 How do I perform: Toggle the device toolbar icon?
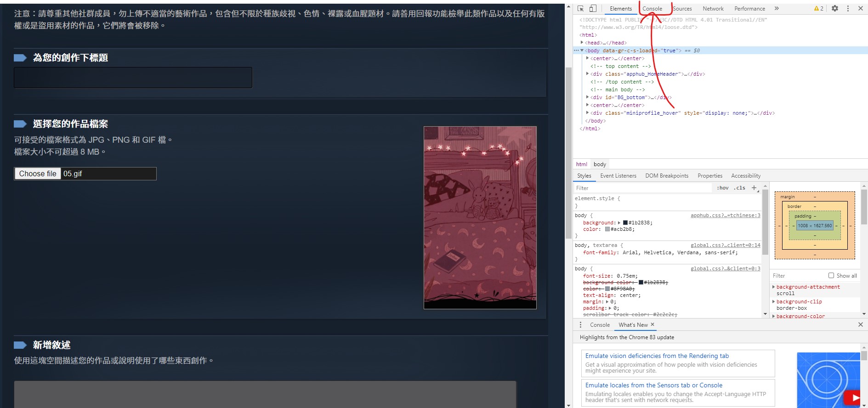(x=593, y=8)
